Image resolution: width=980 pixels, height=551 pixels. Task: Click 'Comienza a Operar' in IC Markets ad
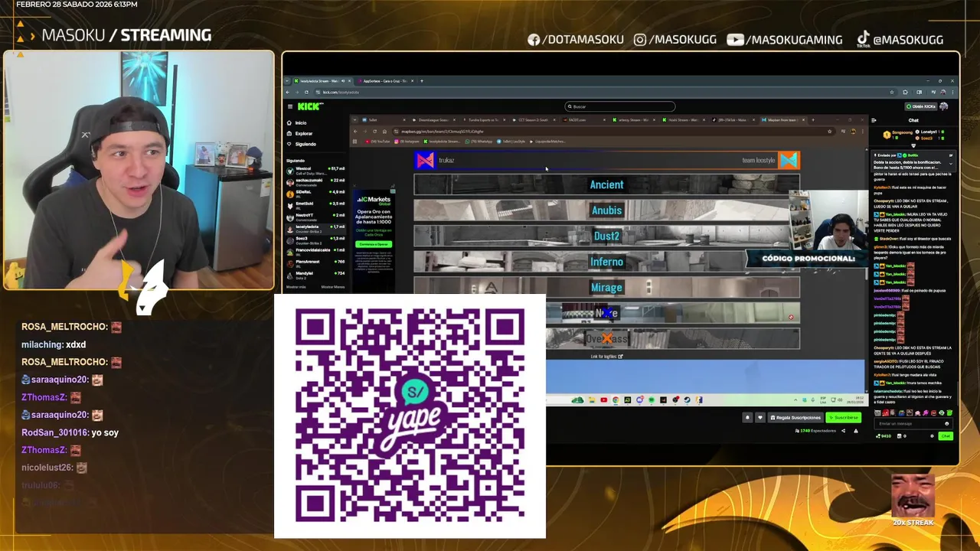coord(374,244)
